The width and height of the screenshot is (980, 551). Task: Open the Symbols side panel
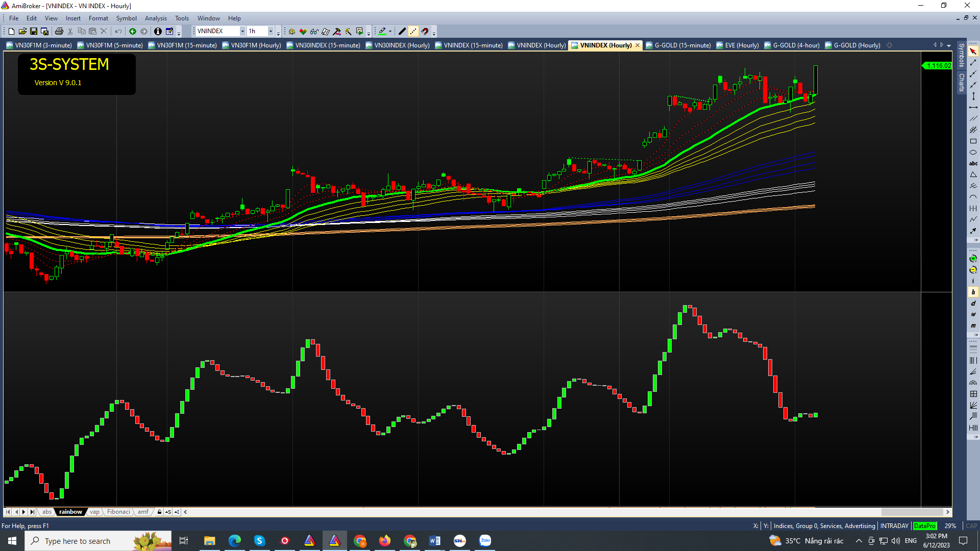coord(961,55)
